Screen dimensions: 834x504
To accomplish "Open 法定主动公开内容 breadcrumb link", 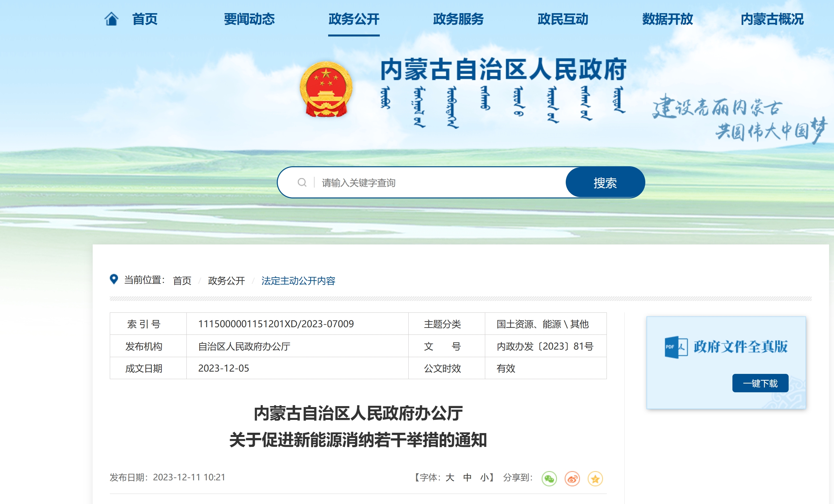I will tap(298, 280).
